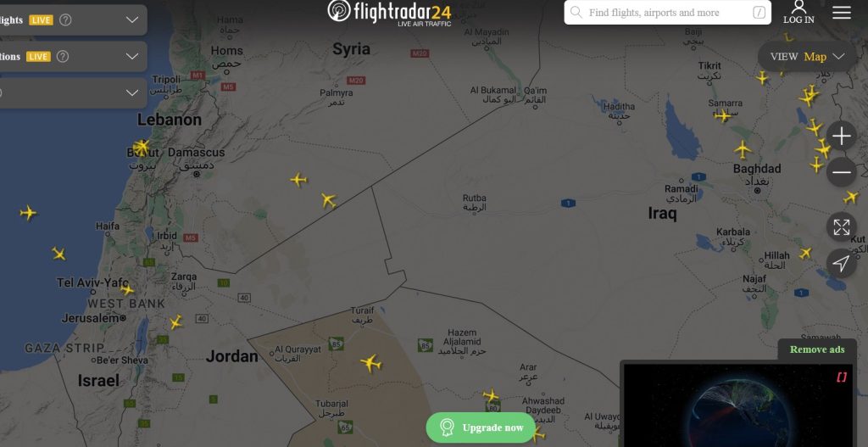868x447 pixels.
Task: Select the large aircraft near Al Qurayyat
Action: point(371,363)
